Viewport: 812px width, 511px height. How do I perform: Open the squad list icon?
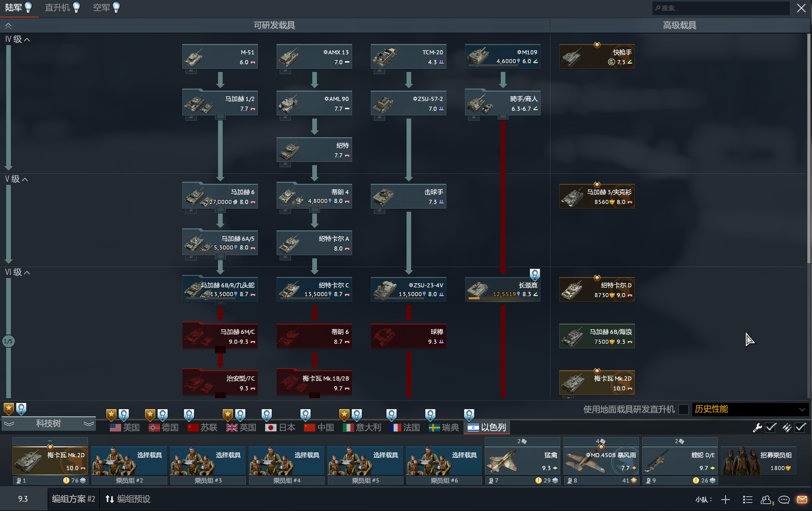(747, 500)
